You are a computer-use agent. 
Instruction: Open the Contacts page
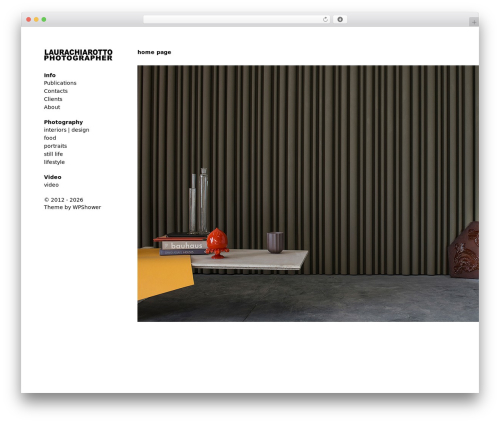[x=56, y=91]
